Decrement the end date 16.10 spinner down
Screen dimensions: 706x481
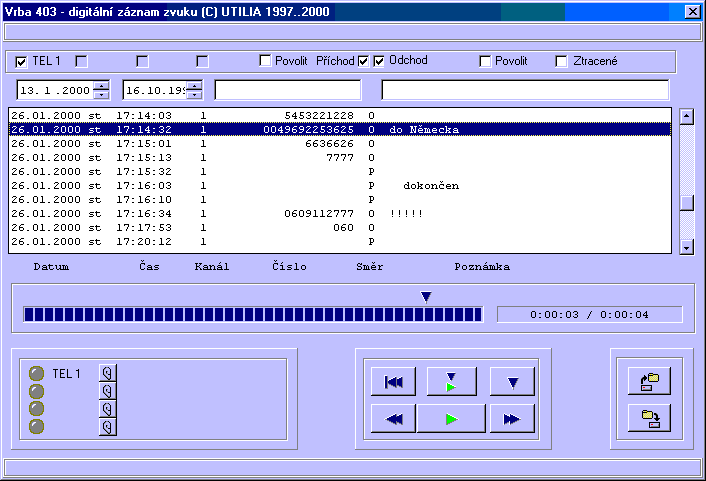click(x=194, y=95)
